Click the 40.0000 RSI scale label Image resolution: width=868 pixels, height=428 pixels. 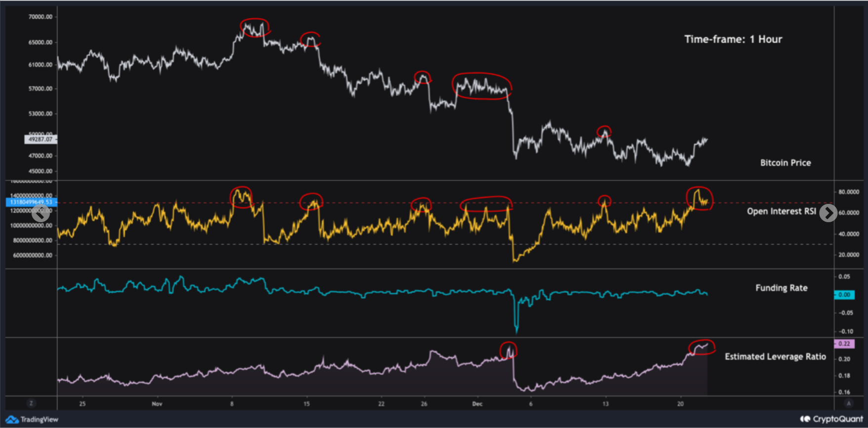pyautogui.click(x=849, y=234)
